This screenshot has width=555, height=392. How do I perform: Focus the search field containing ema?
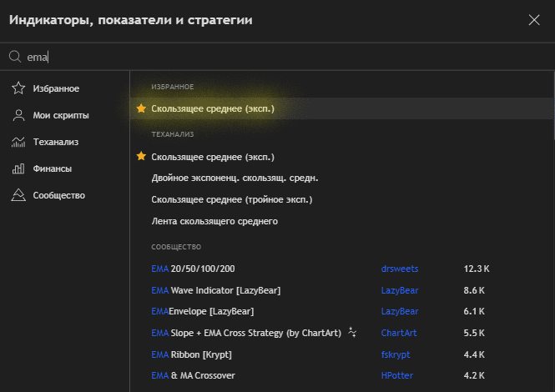click(277, 57)
